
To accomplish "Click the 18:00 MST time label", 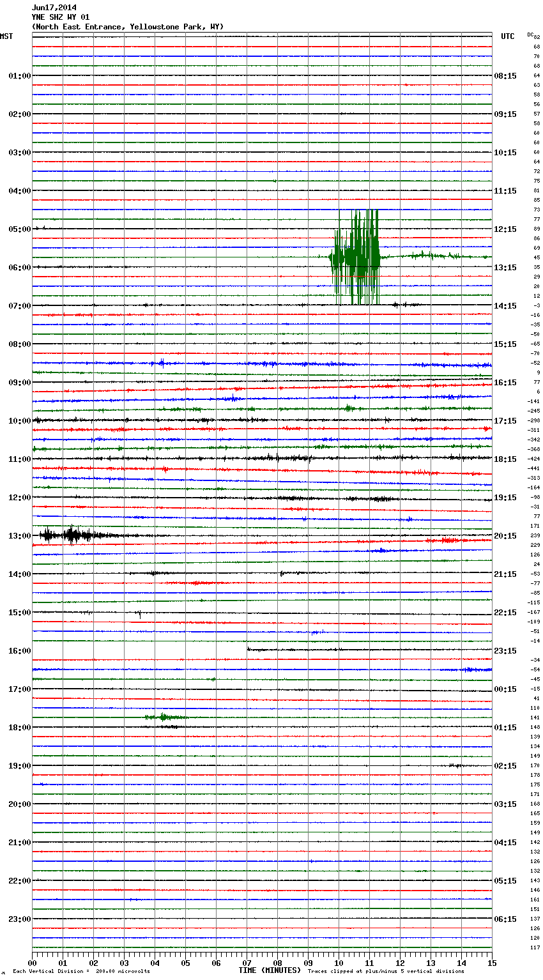I will point(20,728).
